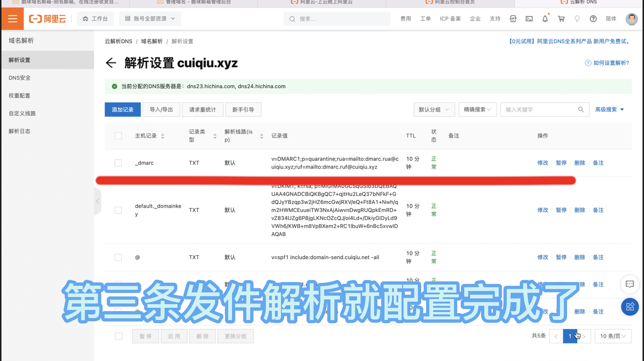This screenshot has height=361, width=644.
Task: Open 费用 in top navigation
Action: pos(406,19)
